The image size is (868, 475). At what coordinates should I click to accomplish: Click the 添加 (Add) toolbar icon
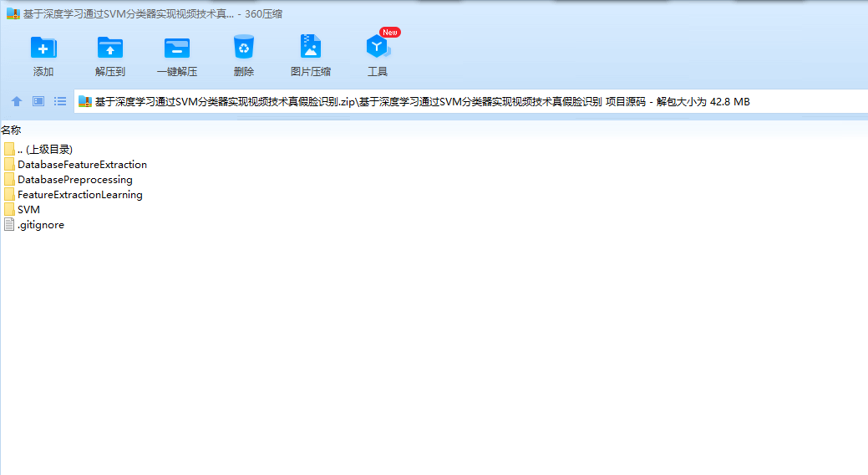click(43, 48)
